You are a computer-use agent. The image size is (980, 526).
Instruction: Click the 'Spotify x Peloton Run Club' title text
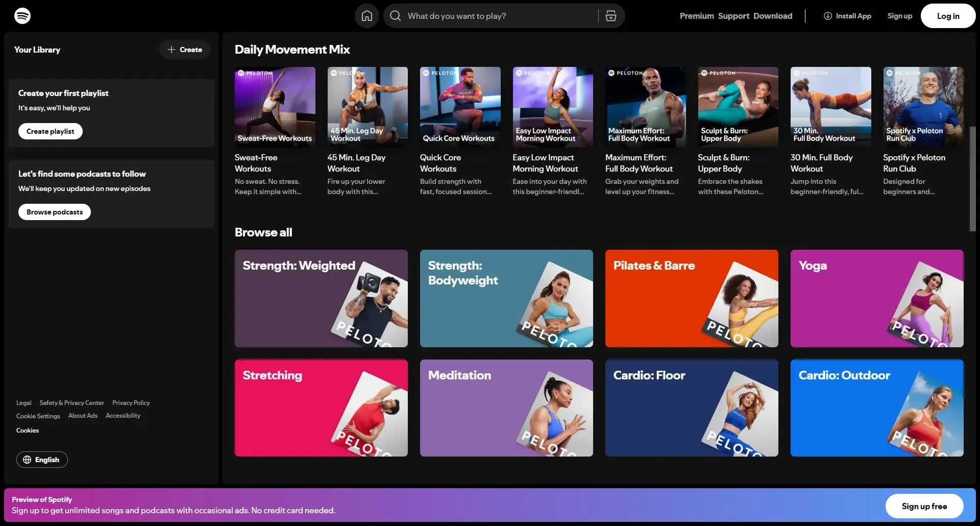click(x=914, y=163)
